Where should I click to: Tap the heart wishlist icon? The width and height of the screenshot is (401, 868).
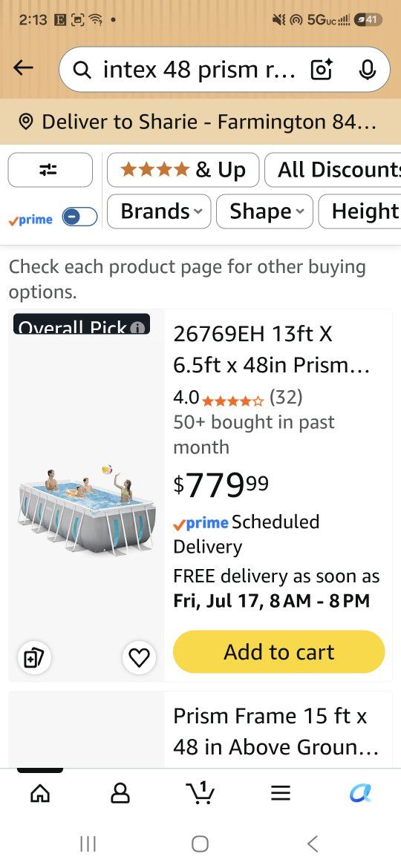139,657
